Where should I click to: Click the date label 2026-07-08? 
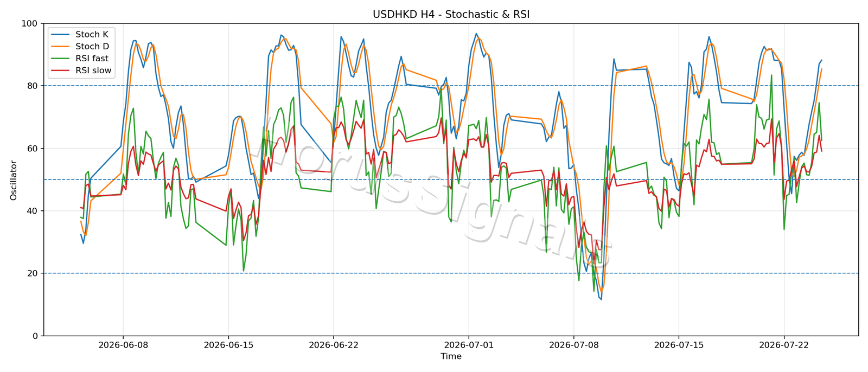(x=573, y=345)
